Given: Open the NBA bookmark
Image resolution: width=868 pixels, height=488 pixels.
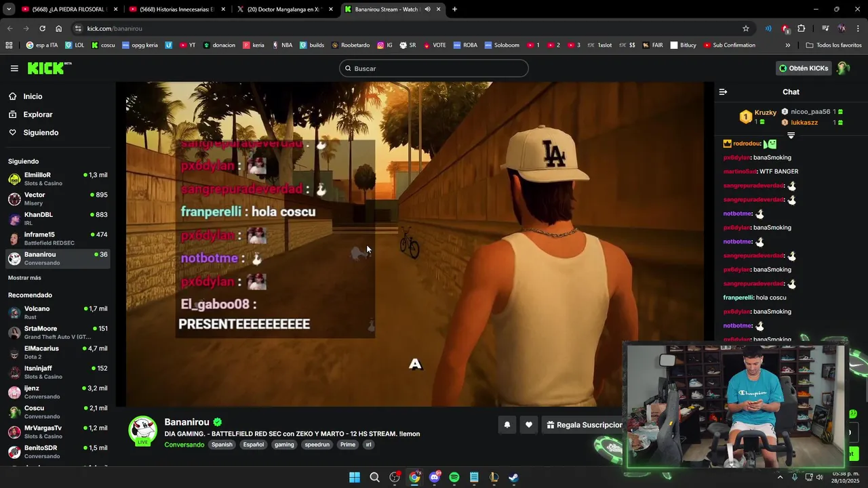Looking at the screenshot, I should point(282,45).
